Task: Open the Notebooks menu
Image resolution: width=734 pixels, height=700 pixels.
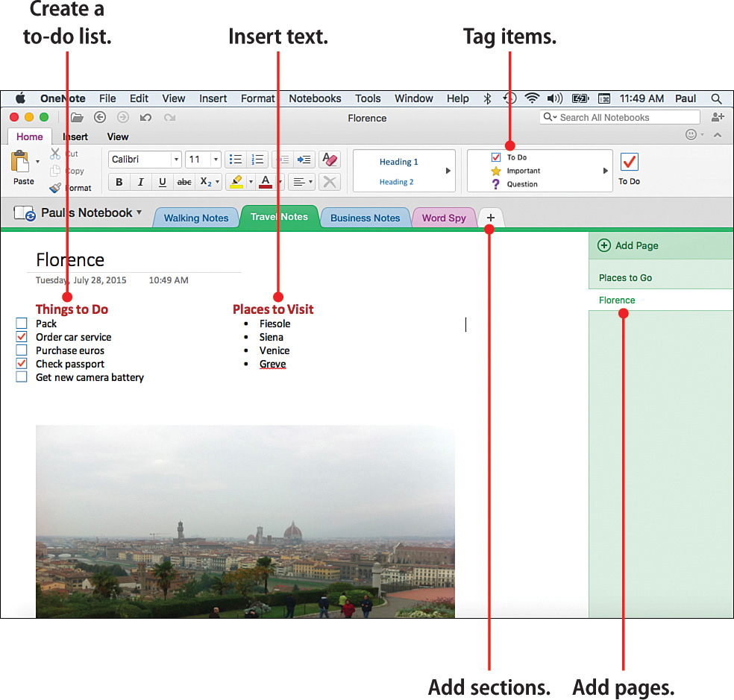Action: (x=315, y=98)
